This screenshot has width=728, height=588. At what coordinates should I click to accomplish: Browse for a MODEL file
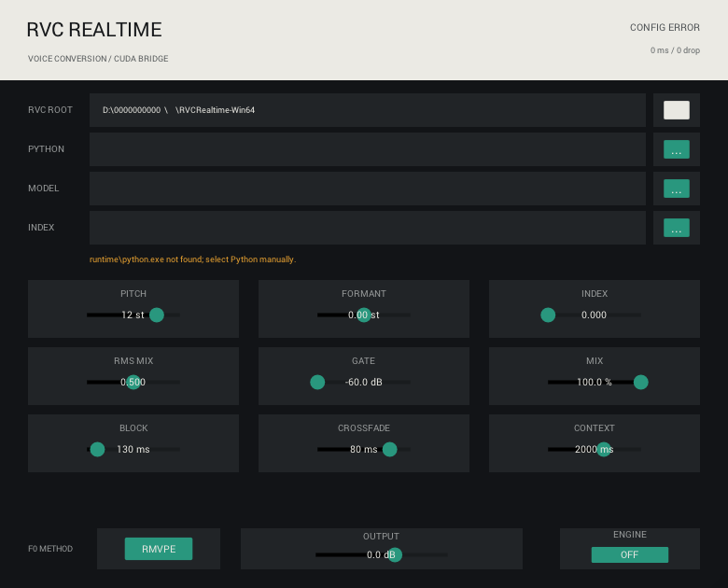click(677, 189)
